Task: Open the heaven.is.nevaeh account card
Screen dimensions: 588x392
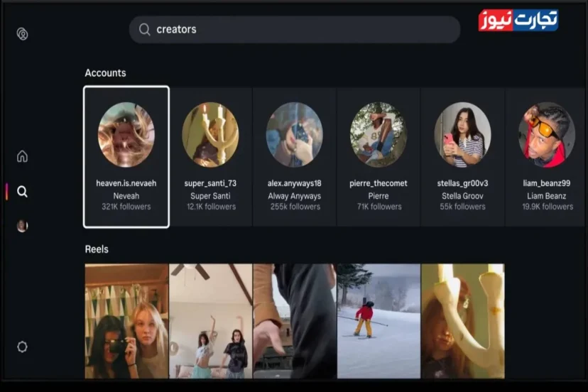Action: click(x=126, y=157)
